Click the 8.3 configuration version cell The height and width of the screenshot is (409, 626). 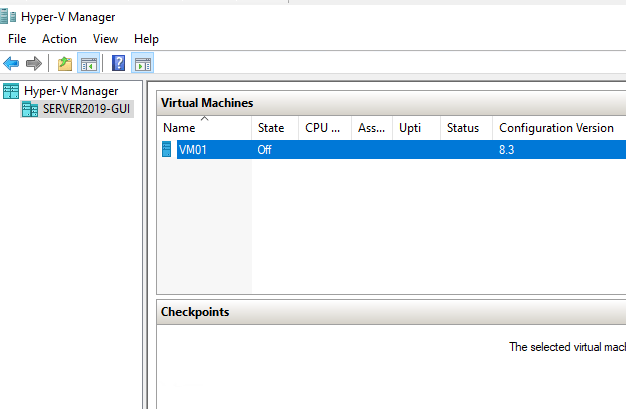click(x=506, y=150)
